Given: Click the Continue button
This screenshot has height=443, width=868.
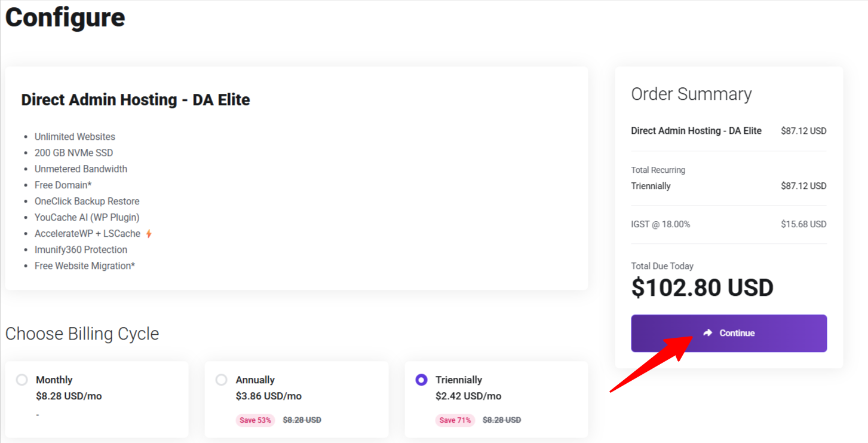Looking at the screenshot, I should [728, 333].
